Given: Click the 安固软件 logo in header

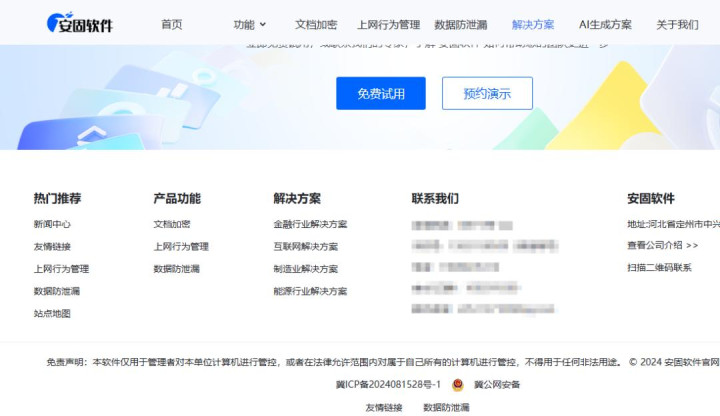Looking at the screenshot, I should [80, 24].
